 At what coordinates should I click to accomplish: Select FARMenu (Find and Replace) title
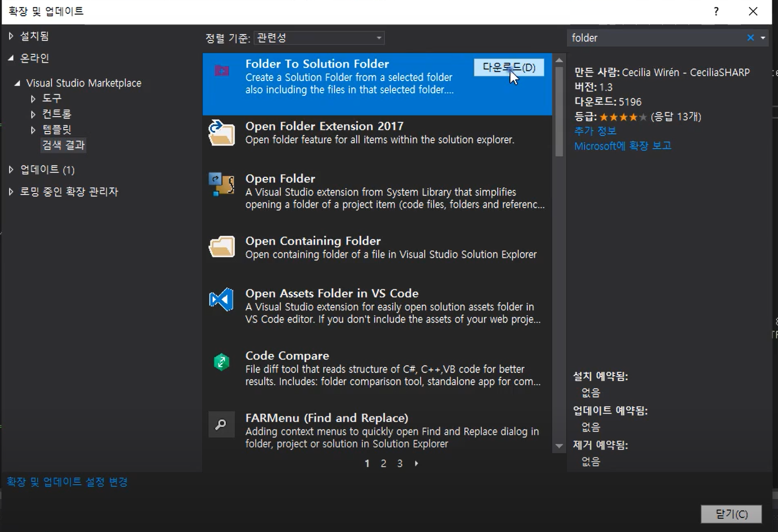pyautogui.click(x=327, y=418)
